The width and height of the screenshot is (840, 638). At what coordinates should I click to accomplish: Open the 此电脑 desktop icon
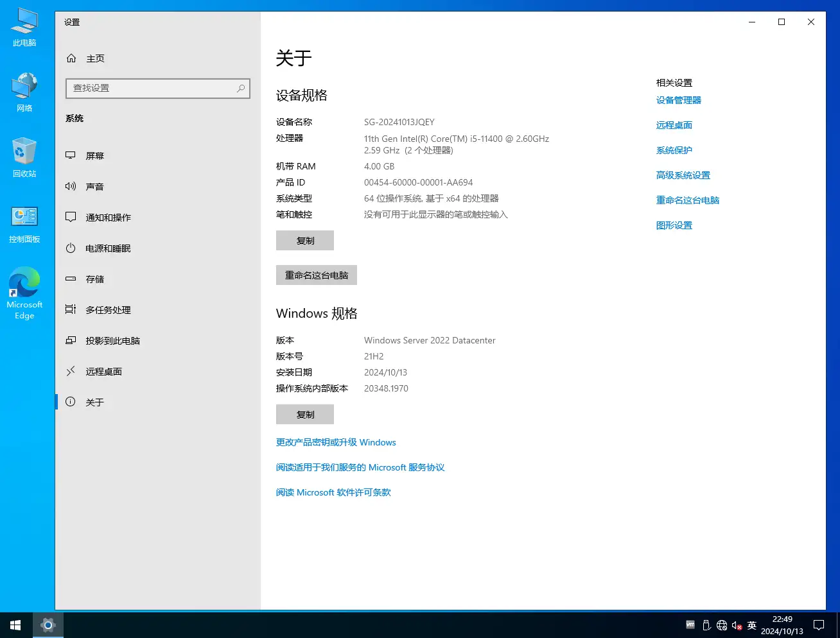click(x=24, y=28)
